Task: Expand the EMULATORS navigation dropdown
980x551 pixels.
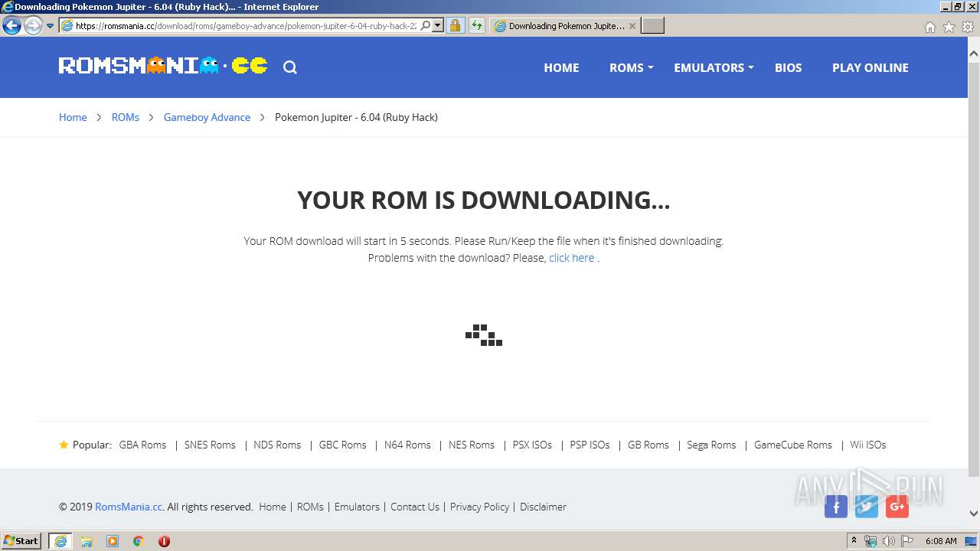Action: click(x=714, y=67)
